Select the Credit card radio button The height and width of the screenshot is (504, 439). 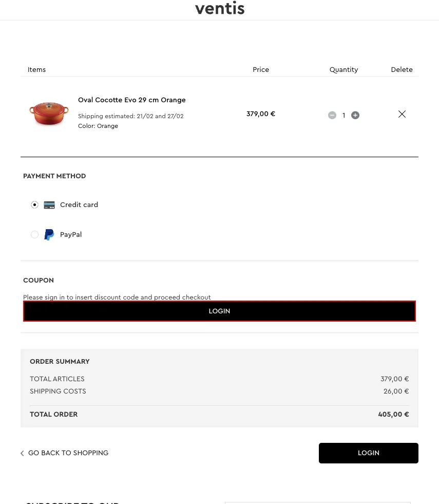34,204
